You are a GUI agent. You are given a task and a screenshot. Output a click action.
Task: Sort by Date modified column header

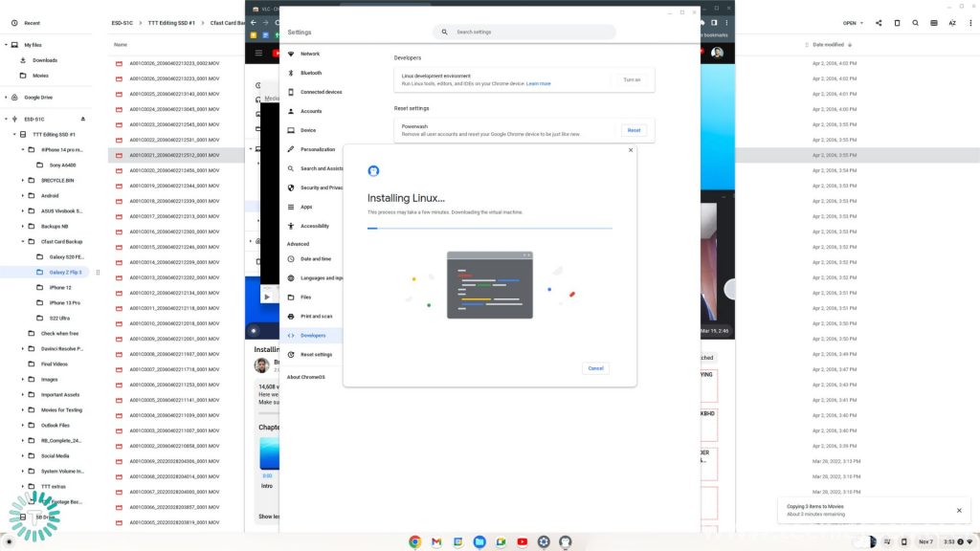(828, 45)
